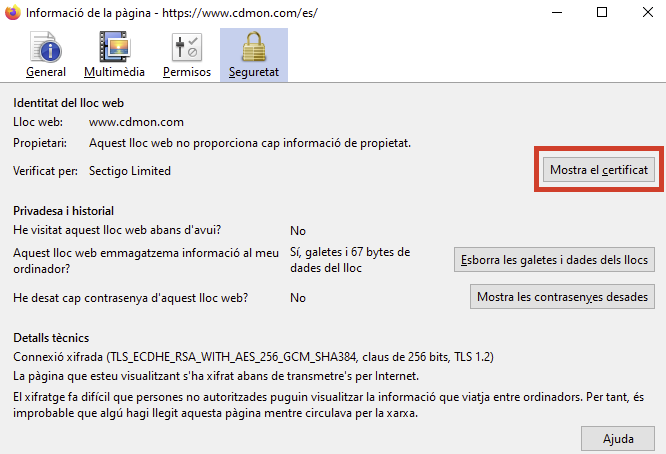Click the Propietari information text

pyautogui.click(x=250, y=143)
